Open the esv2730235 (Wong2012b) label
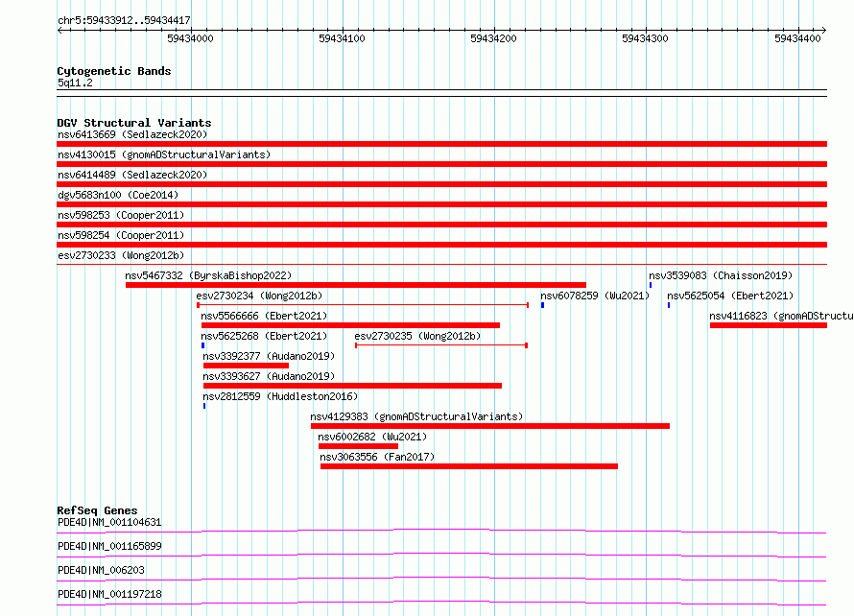 click(417, 336)
